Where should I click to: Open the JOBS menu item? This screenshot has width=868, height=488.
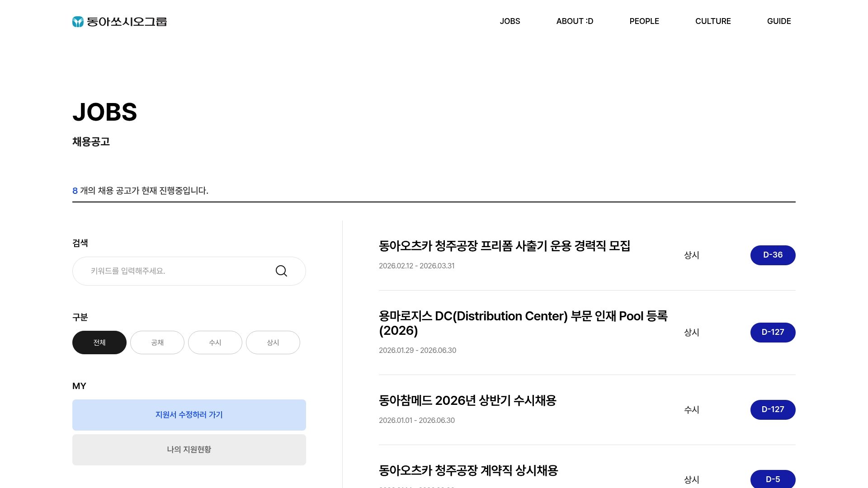(x=510, y=21)
